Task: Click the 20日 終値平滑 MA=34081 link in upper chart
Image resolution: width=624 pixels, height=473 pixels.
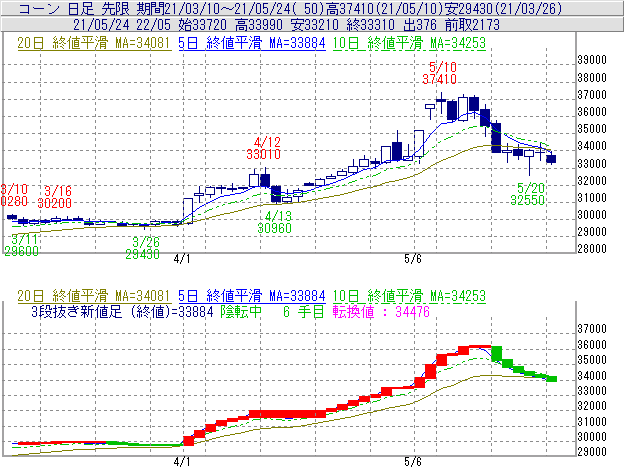Action: (x=94, y=43)
